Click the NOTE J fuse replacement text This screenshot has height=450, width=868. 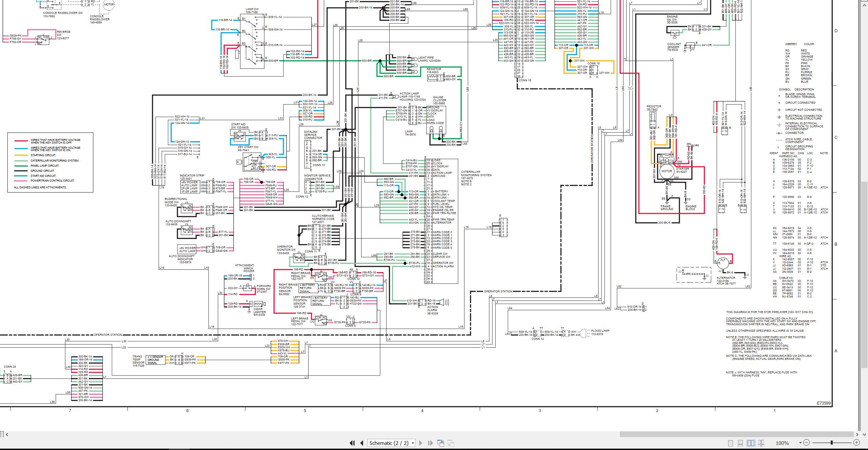point(761,374)
